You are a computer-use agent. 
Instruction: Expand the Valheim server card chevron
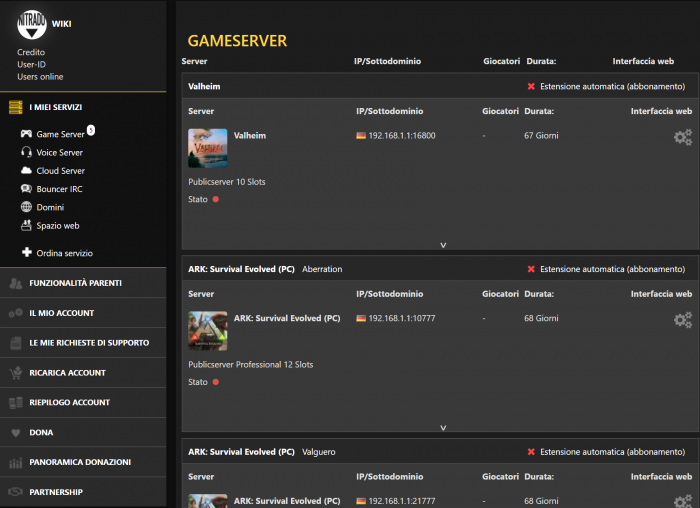click(443, 245)
